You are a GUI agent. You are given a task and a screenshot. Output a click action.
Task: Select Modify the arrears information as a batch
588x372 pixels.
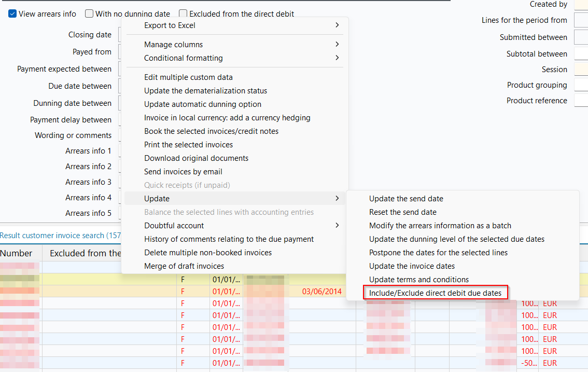click(x=440, y=226)
